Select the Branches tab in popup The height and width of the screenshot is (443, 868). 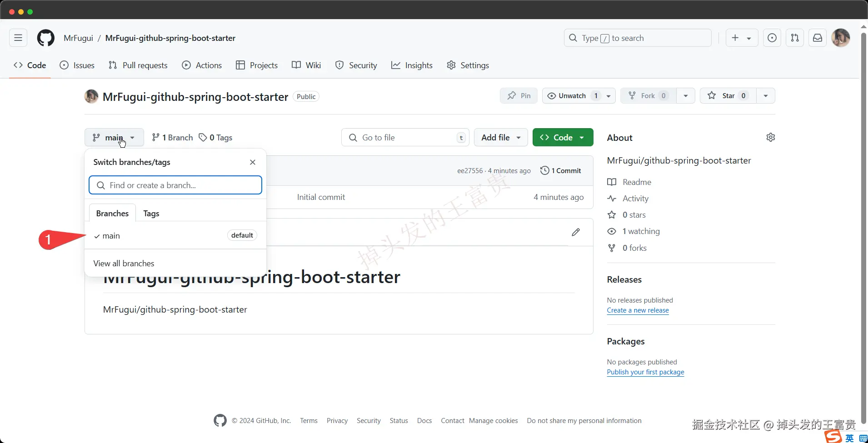tap(112, 213)
